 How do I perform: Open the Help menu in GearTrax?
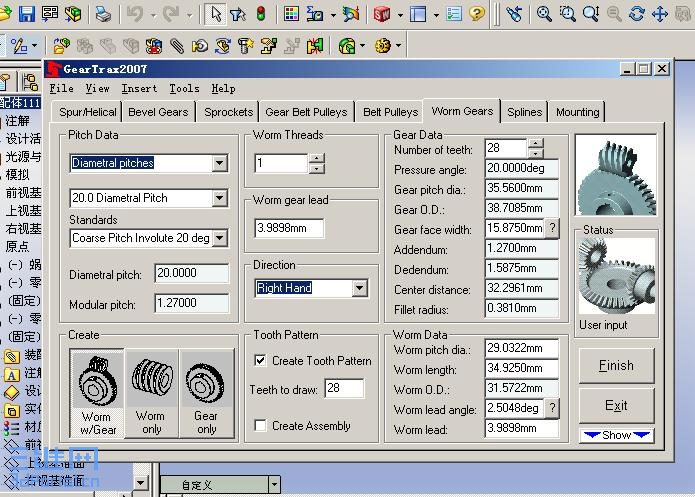[x=223, y=89]
